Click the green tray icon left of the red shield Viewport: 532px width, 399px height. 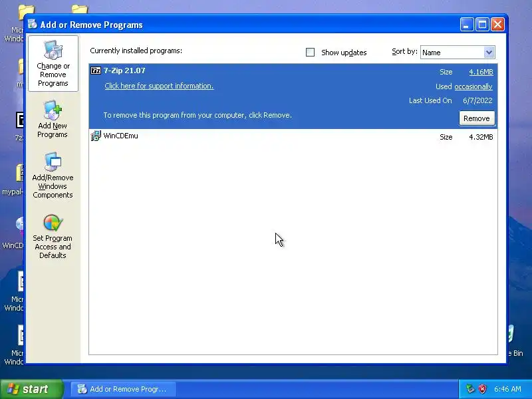click(x=470, y=389)
